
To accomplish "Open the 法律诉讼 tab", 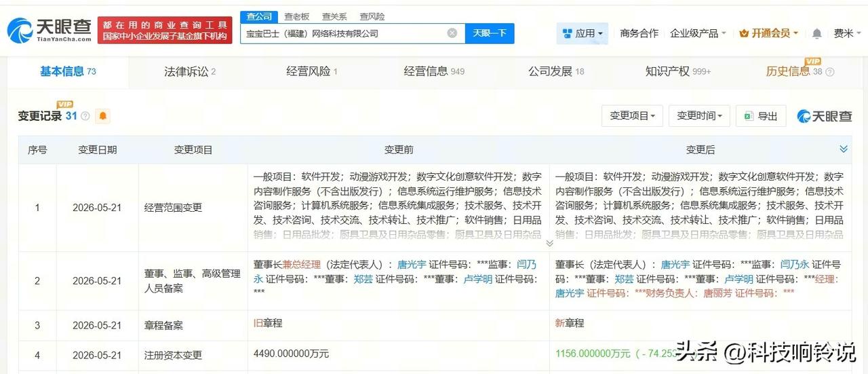I will [190, 71].
